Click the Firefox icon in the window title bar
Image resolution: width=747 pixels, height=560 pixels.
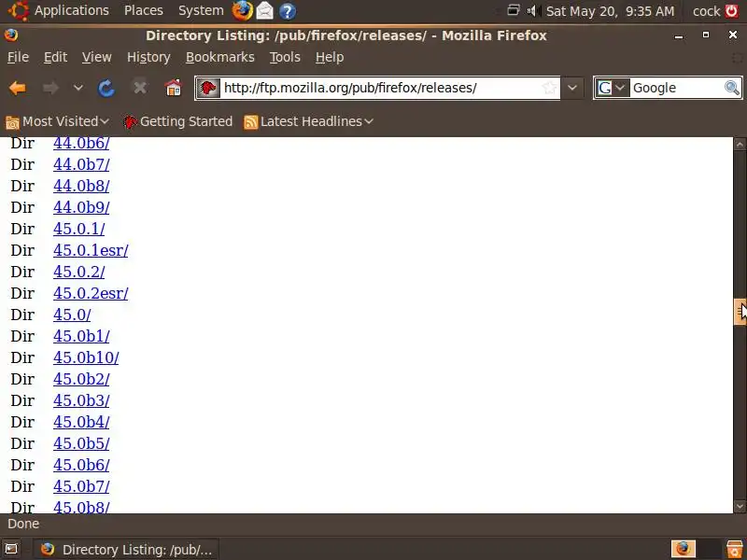(x=11, y=35)
